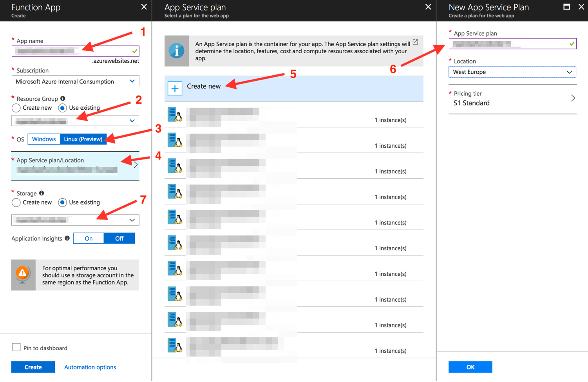The width and height of the screenshot is (588, 382).
Task: Click the Resource Group info icon
Action: (63, 98)
